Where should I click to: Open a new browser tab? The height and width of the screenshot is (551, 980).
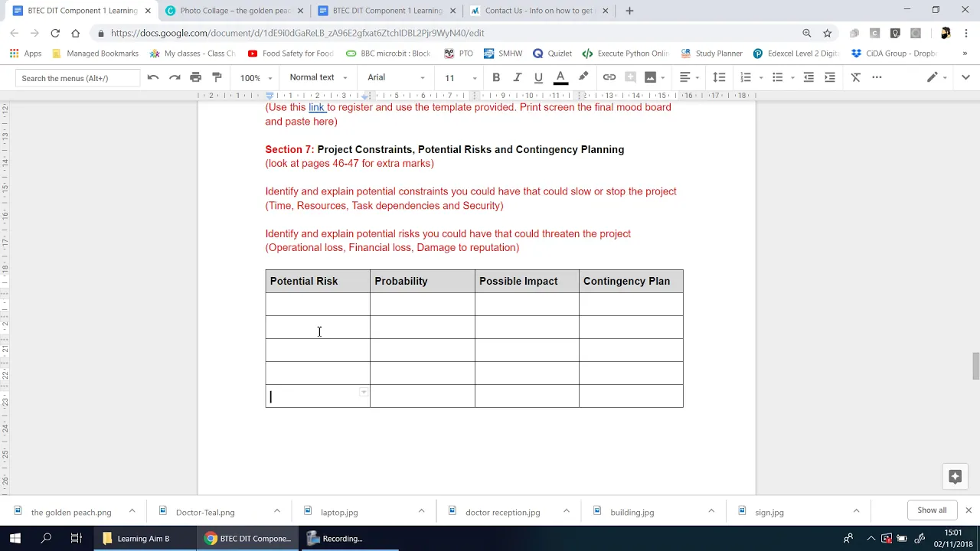pyautogui.click(x=629, y=11)
